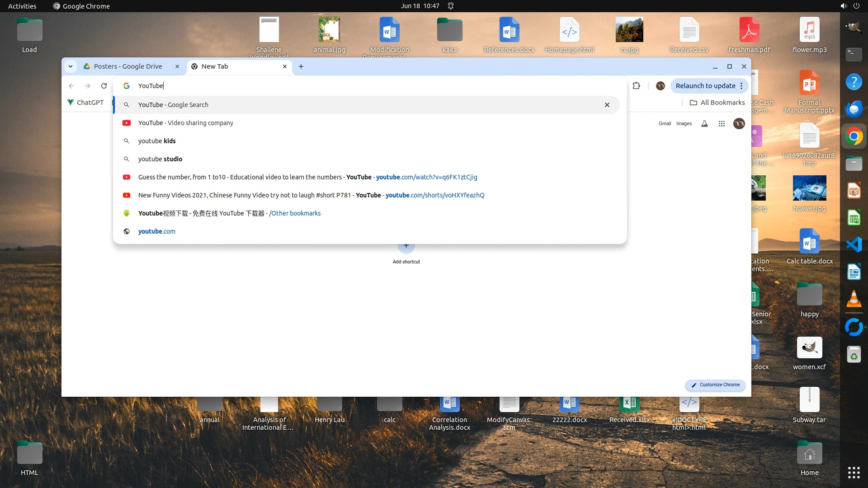This screenshot has height=488, width=868.
Task: Switch to the Posters - Google Drive tab
Action: click(x=128, y=66)
